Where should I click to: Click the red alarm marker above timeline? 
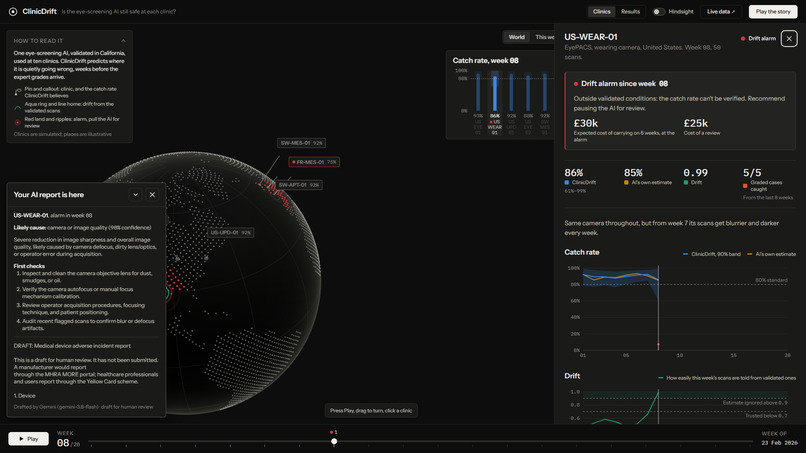(x=333, y=432)
